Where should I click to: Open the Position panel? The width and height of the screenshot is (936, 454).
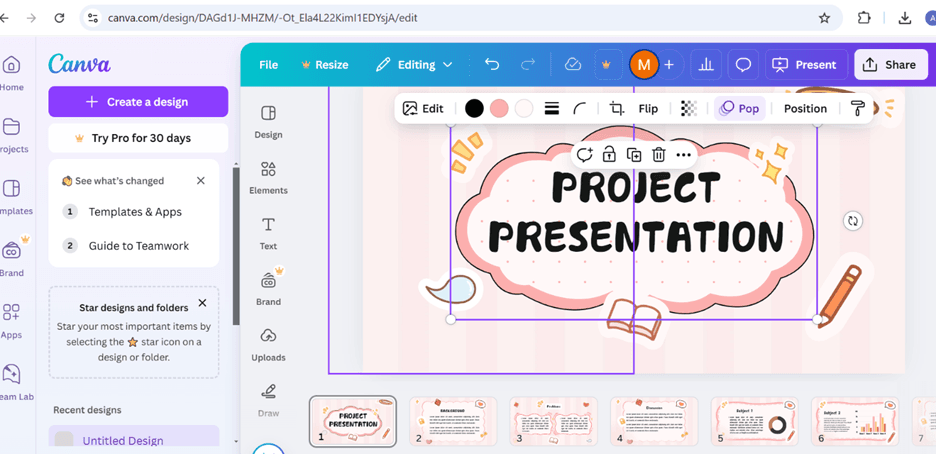coord(805,109)
